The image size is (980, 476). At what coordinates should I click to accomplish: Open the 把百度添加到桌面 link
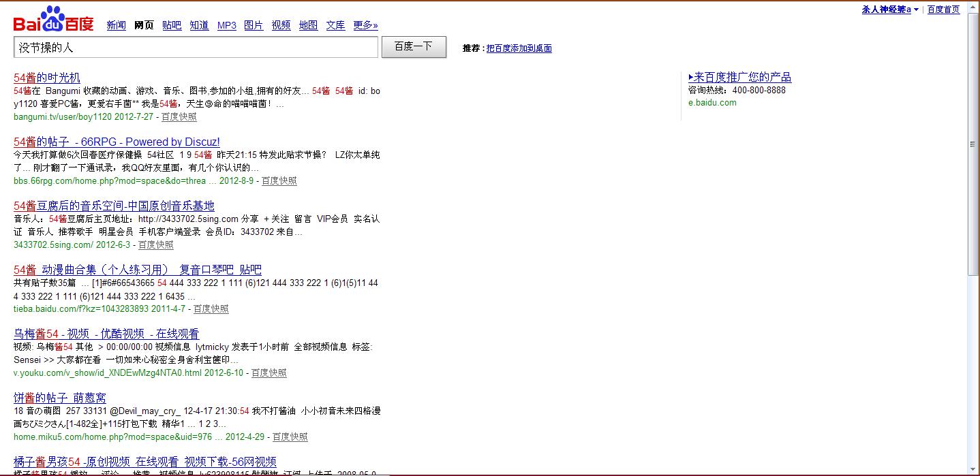coord(519,48)
